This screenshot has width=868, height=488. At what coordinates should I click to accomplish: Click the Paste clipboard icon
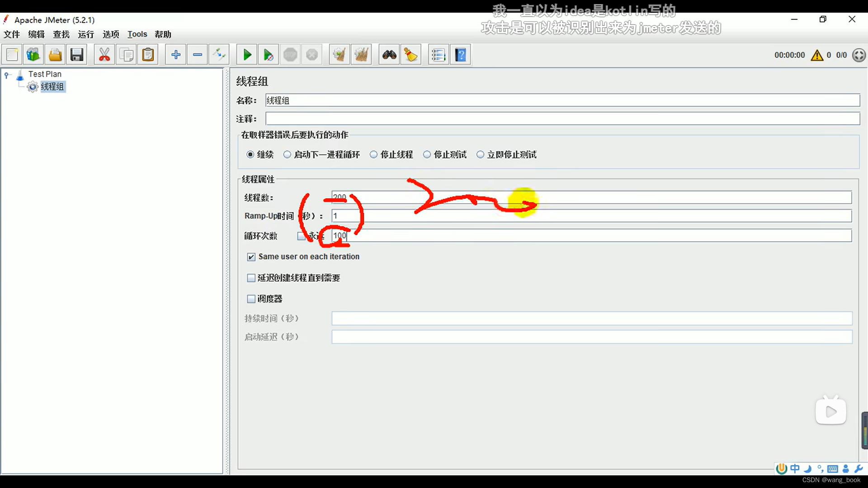(148, 55)
